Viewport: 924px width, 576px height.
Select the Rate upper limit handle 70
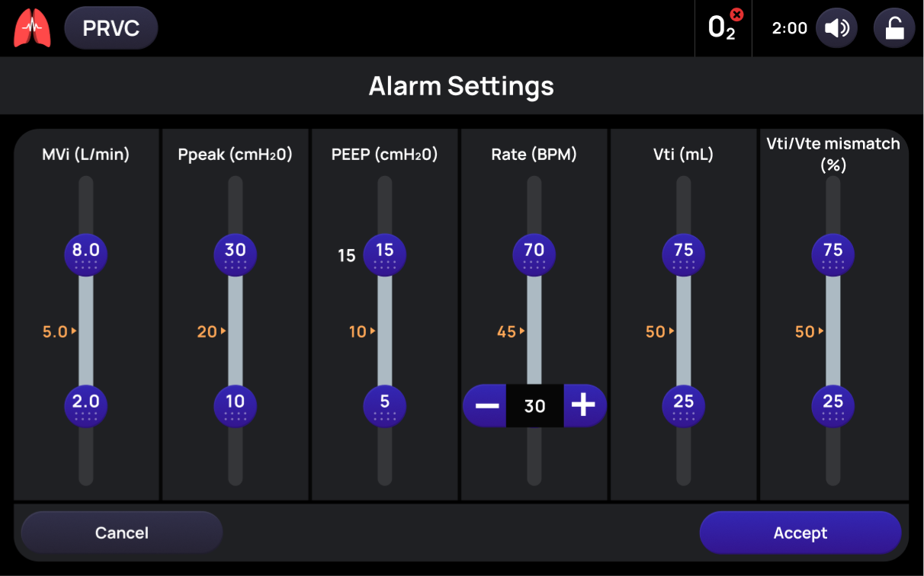click(x=534, y=254)
